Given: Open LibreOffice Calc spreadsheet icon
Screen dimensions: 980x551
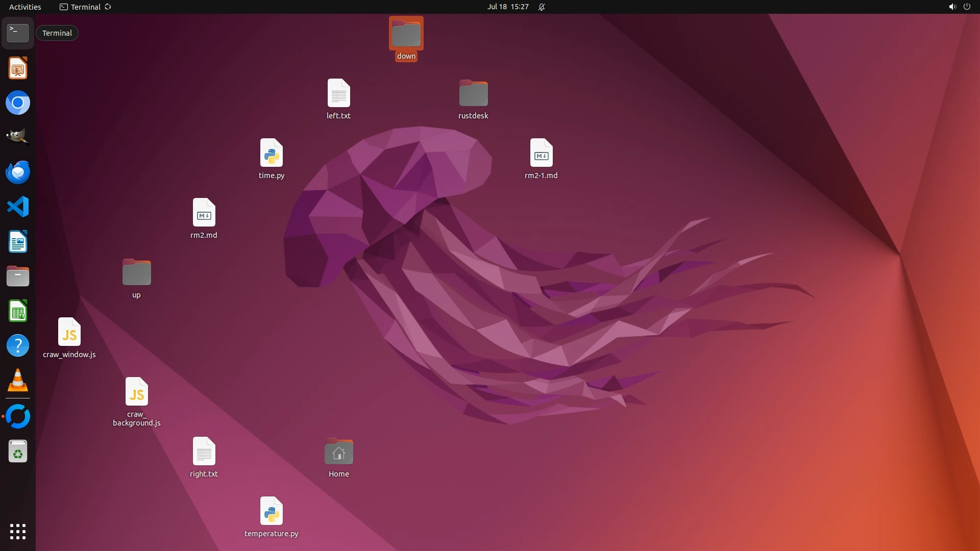Looking at the screenshot, I should (x=18, y=311).
